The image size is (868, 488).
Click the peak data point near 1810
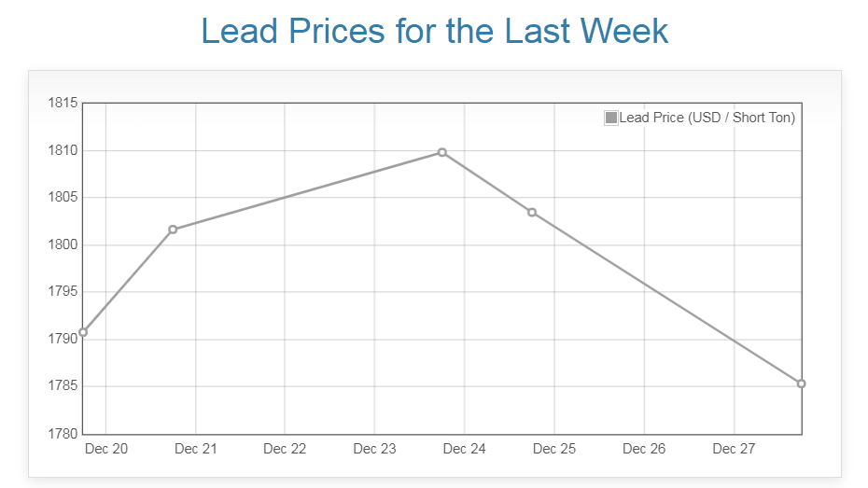click(x=442, y=152)
